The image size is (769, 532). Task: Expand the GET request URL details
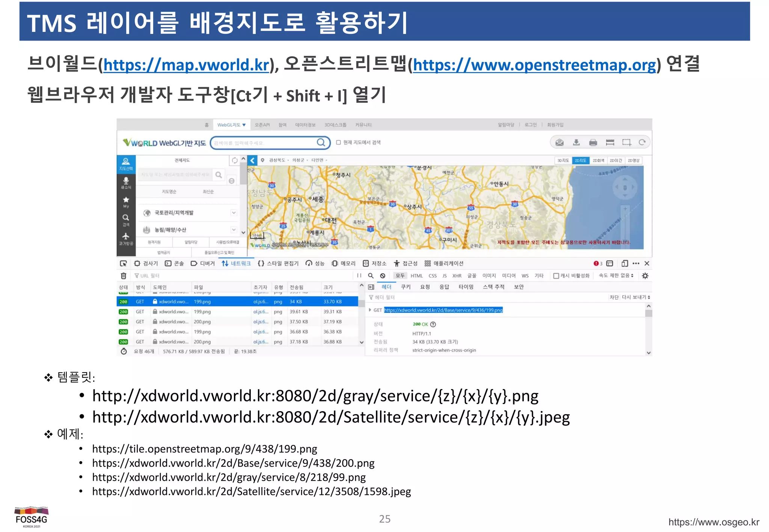tap(370, 310)
